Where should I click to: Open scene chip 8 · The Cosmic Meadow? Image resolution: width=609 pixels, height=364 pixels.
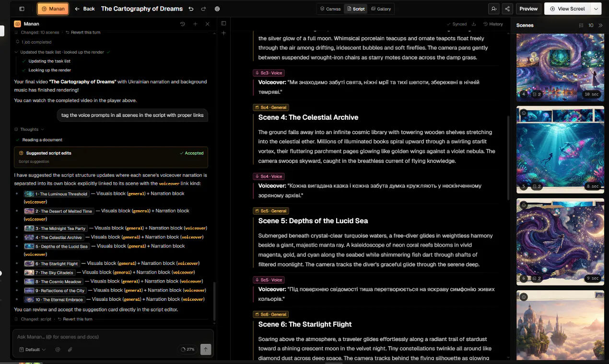point(54,282)
